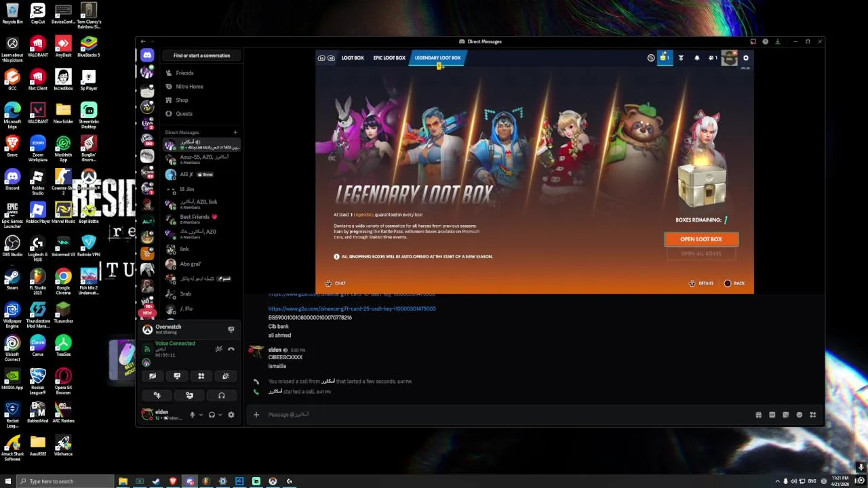Open the Best Friends group chat
Screen dimensions: 868x488
[x=202, y=219]
